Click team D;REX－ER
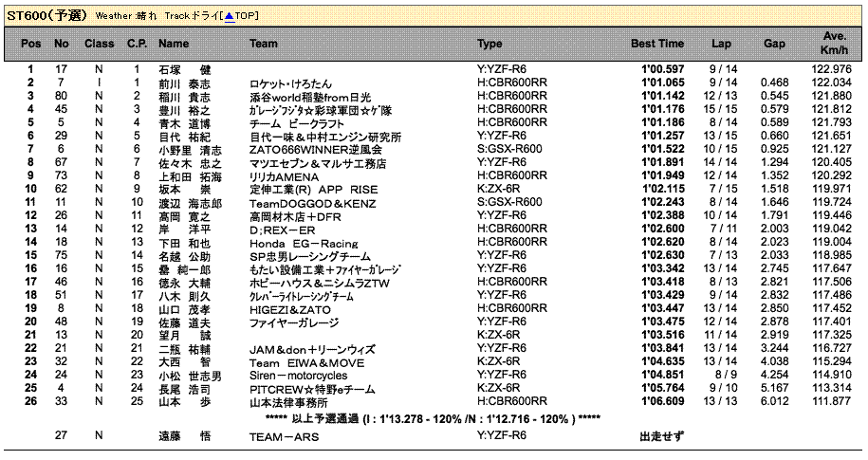This screenshot has height=460, width=868. point(283,230)
